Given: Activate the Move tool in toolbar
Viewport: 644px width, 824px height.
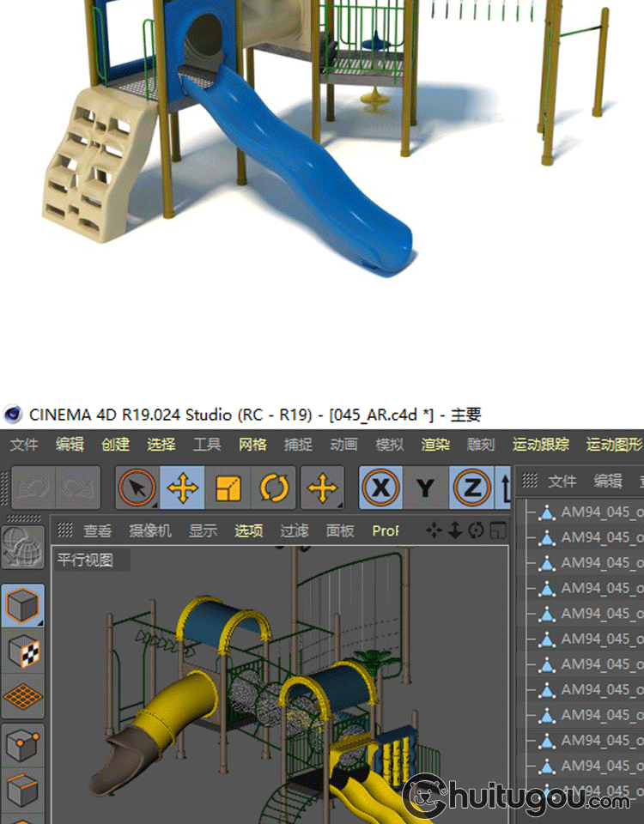Looking at the screenshot, I should pos(182,488).
